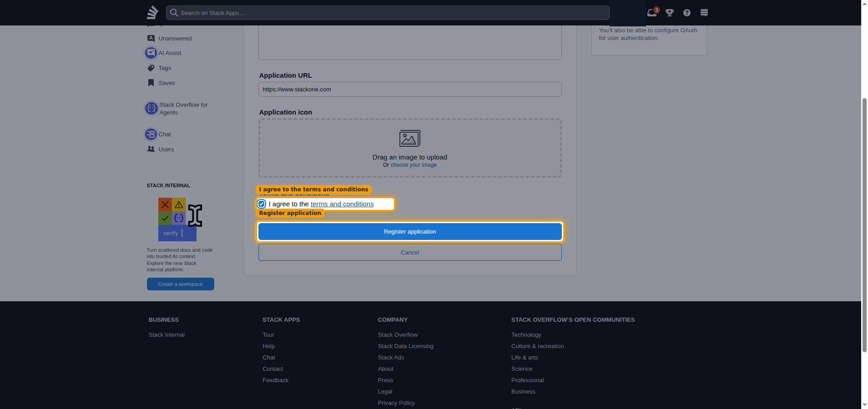The height and width of the screenshot is (409, 868).
Task: Open Life & arts footer link
Action: [x=525, y=358]
